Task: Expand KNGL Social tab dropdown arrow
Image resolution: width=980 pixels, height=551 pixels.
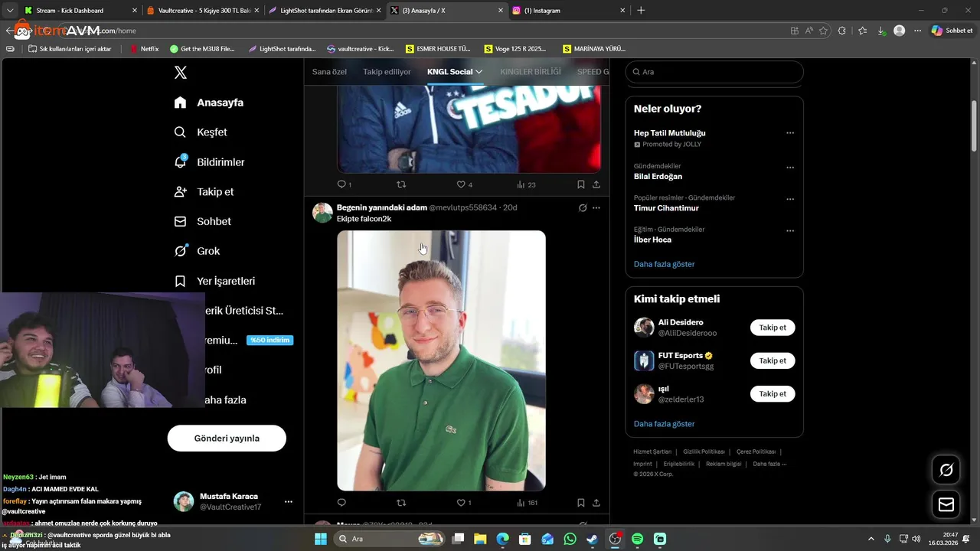Action: coord(479,72)
